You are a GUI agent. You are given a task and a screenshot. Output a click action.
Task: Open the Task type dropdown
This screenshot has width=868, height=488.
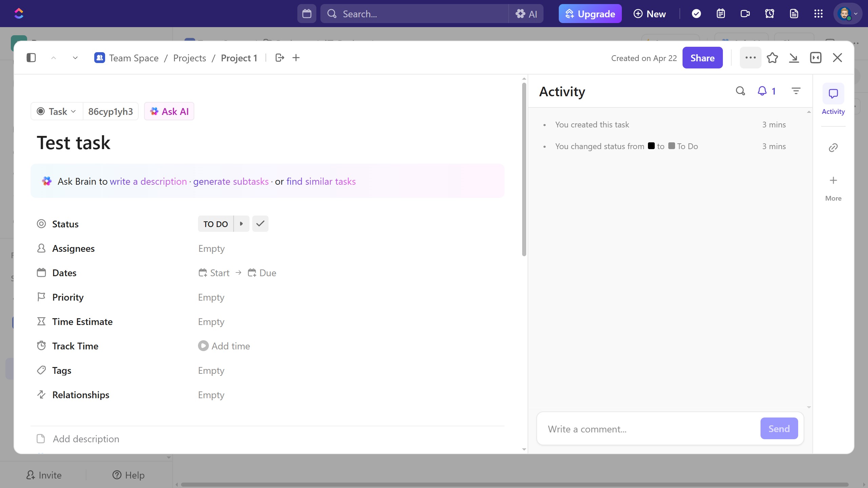pos(57,111)
